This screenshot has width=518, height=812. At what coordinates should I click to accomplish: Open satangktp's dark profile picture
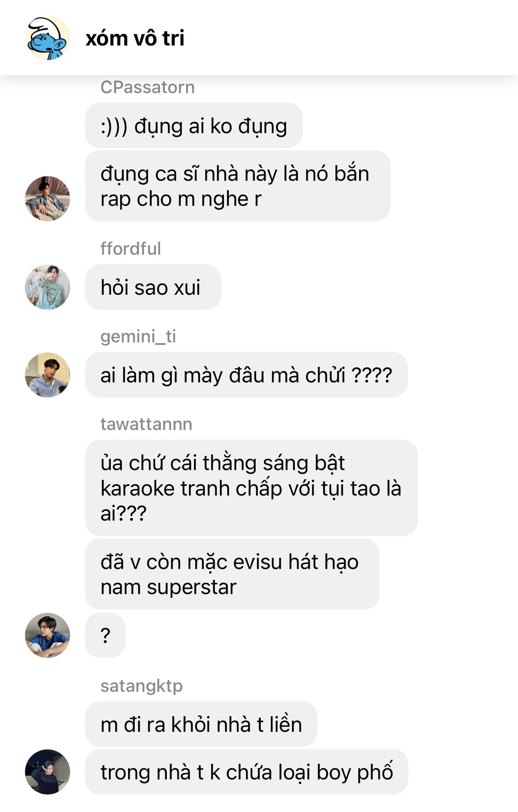(x=47, y=772)
